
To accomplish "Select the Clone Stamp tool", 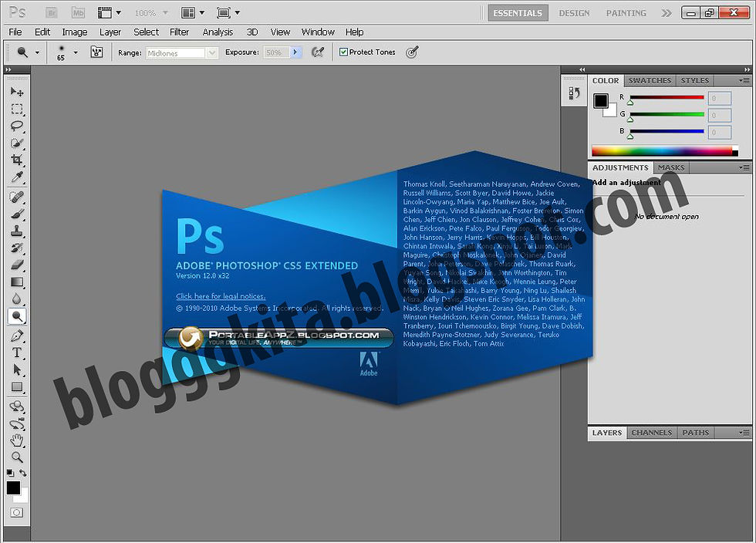I will click(x=17, y=231).
